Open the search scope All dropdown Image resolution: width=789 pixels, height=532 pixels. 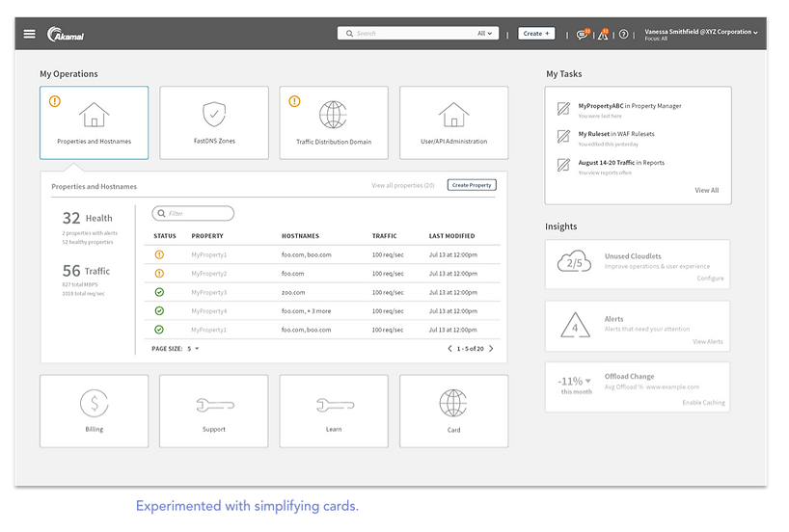(484, 33)
